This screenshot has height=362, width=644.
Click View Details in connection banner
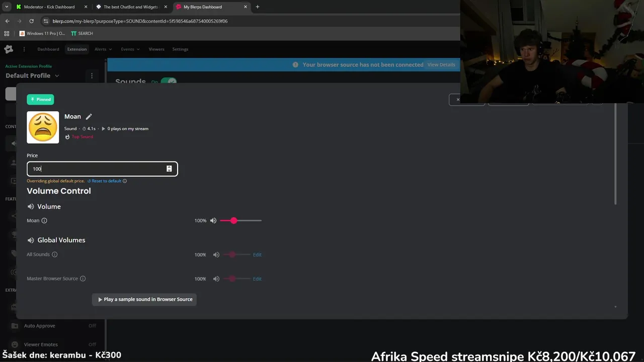[x=441, y=65]
